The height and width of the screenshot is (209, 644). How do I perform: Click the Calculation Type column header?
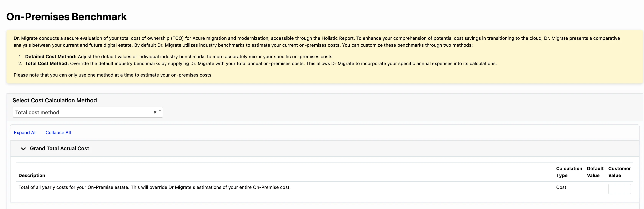click(569, 172)
